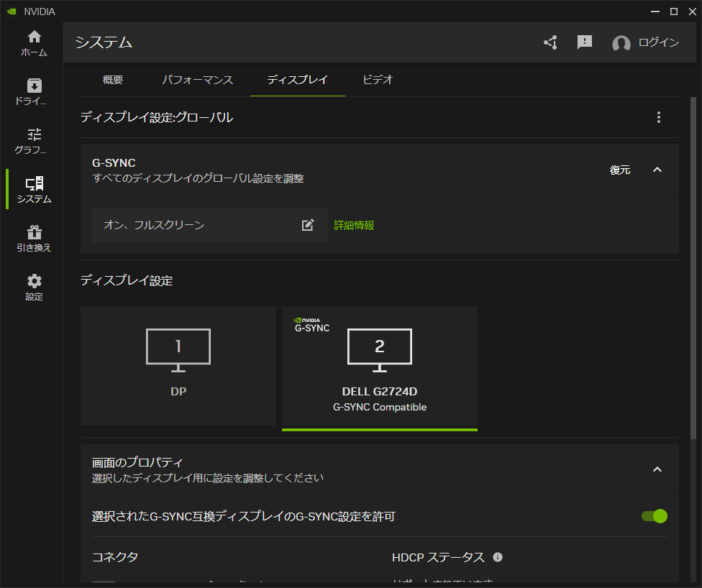Switch to the 概要 tab

pos(113,80)
